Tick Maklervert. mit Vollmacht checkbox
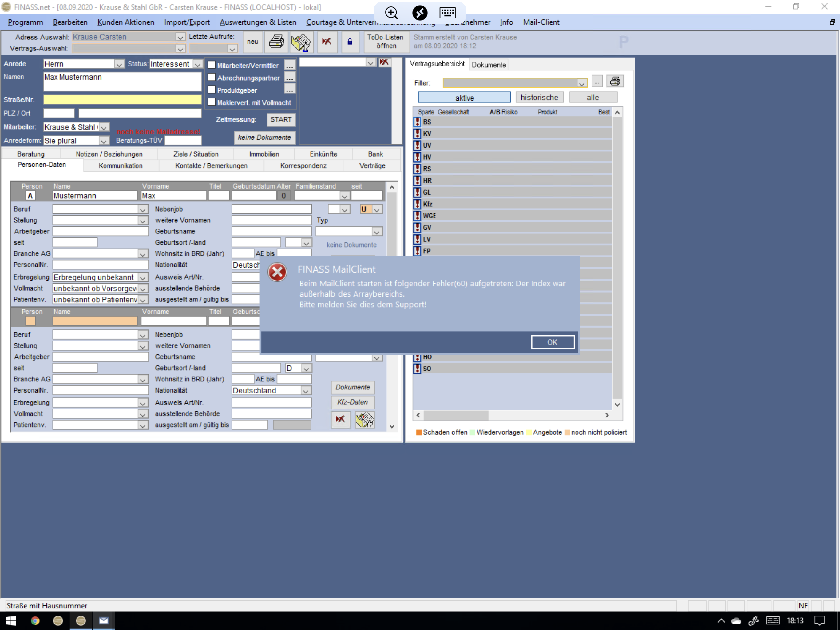840x630 pixels. 212,102
